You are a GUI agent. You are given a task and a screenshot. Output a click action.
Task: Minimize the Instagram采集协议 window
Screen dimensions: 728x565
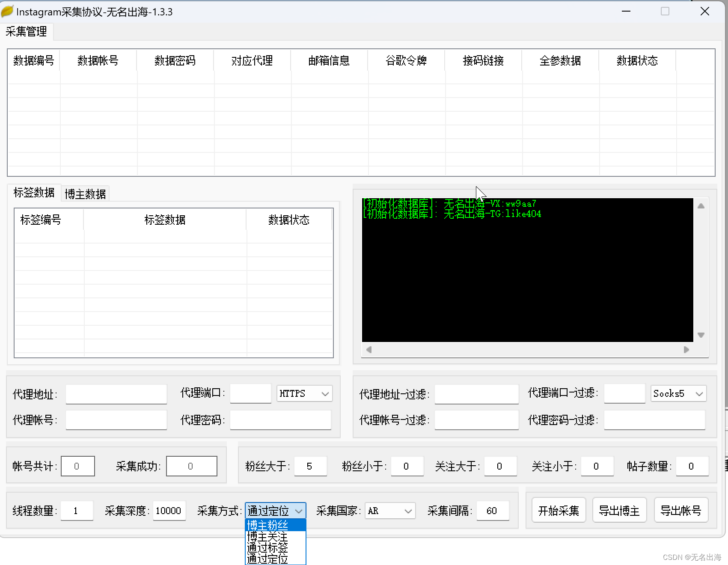point(626,11)
